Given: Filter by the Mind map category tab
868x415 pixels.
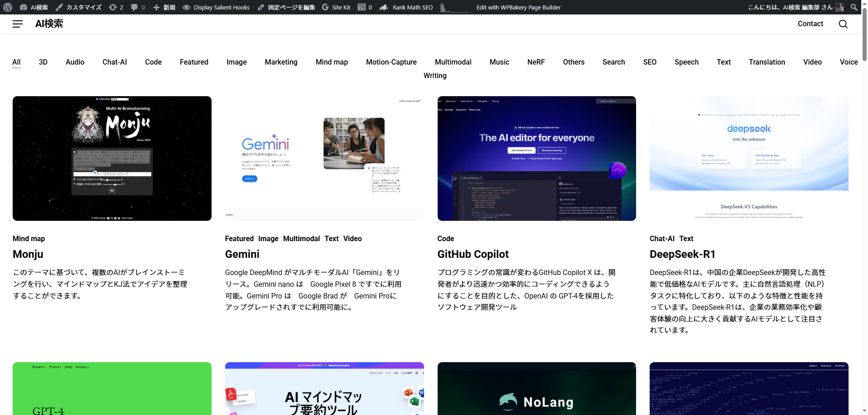Looking at the screenshot, I should click(332, 62).
